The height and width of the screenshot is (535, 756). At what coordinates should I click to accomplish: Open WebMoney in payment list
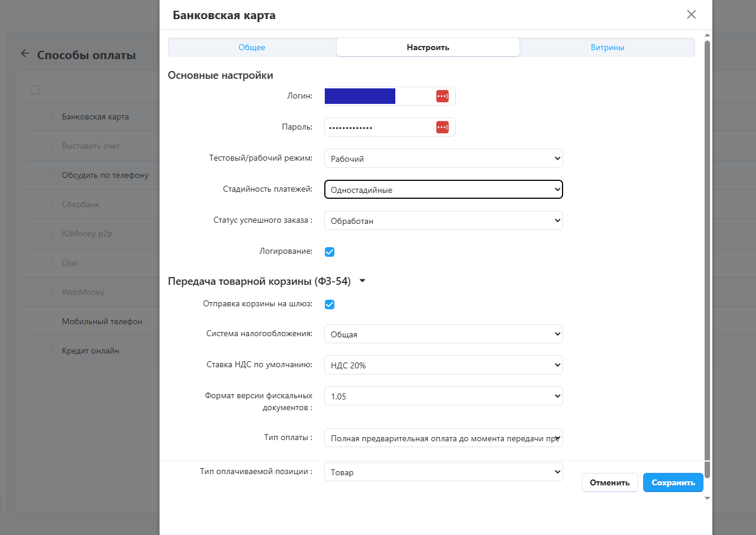tap(83, 292)
